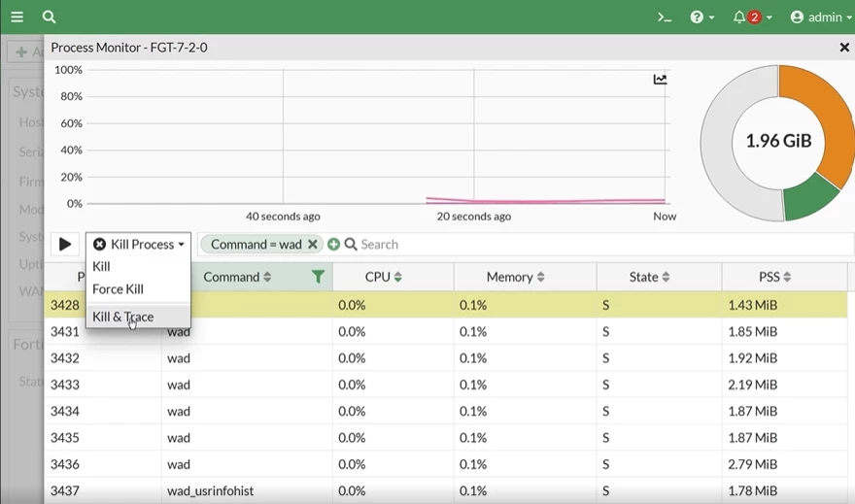Click the 1.96 GiB donut center label
This screenshot has width=855, height=504.
778,141
